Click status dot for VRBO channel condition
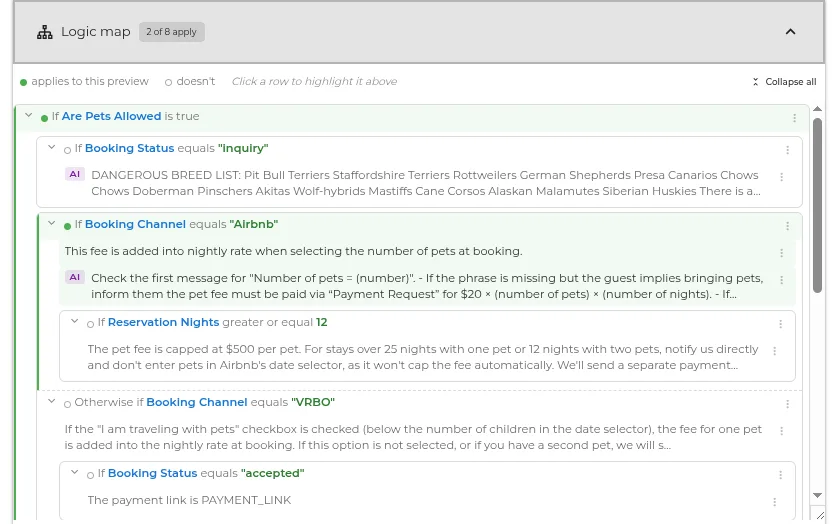Viewport: 838px width, 524px height. [67, 404]
